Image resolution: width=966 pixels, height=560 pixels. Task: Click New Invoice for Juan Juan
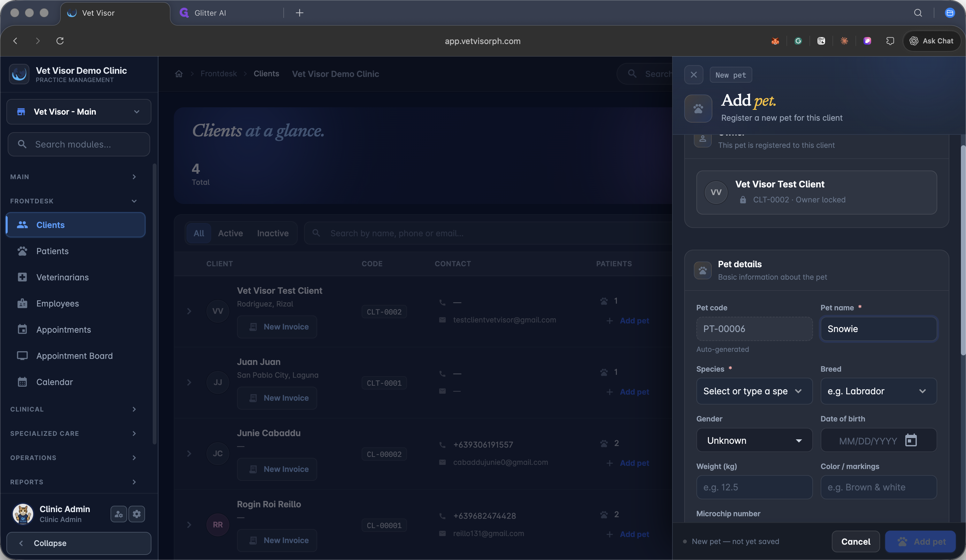(277, 398)
